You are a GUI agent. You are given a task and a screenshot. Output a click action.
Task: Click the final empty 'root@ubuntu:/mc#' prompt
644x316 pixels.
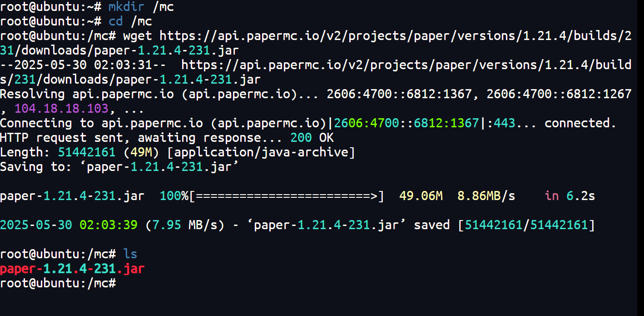(x=58, y=283)
